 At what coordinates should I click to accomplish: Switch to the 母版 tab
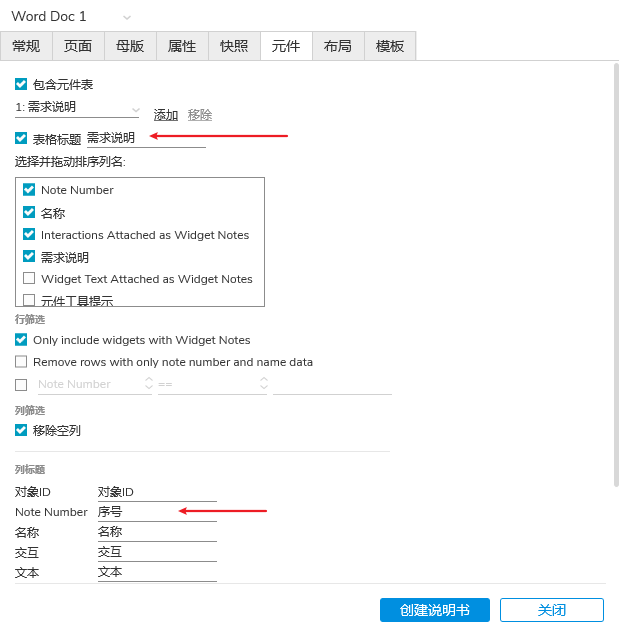point(130,46)
